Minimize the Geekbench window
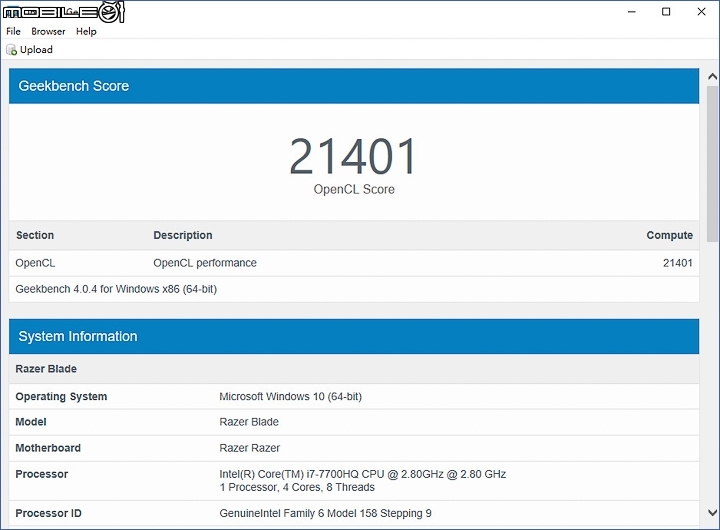Screen dimensions: 720x530 632,11
